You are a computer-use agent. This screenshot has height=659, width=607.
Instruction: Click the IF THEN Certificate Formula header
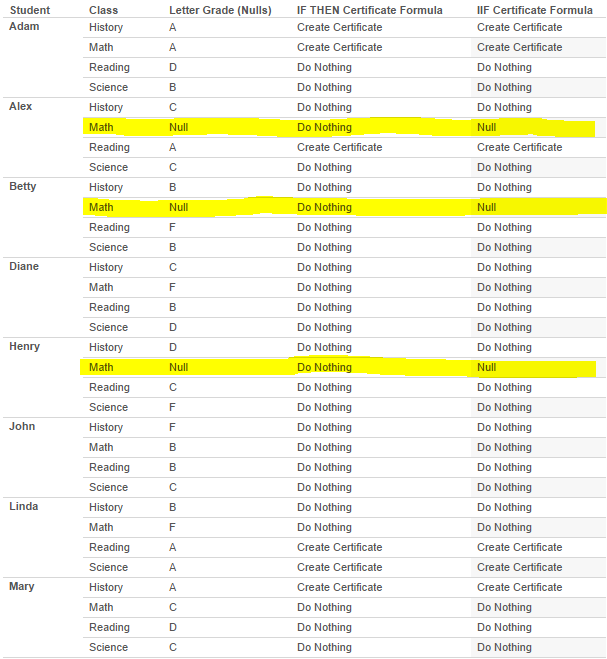(369, 10)
